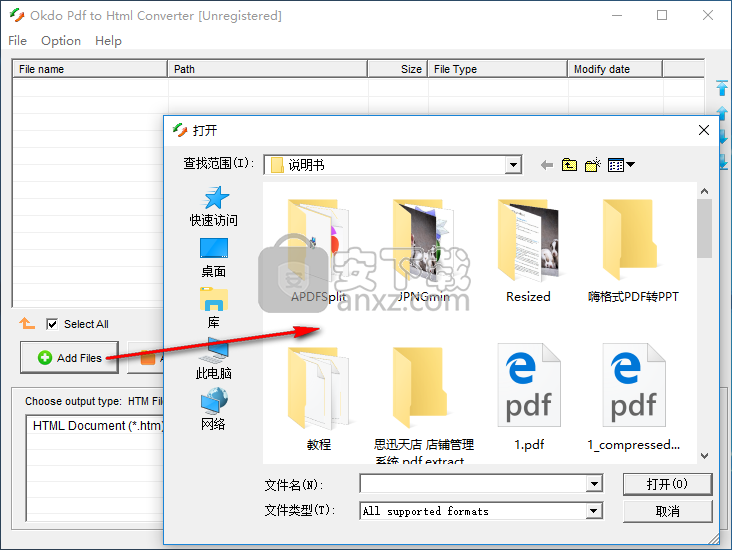Image resolution: width=732 pixels, height=550 pixels.
Task: Select the JPNGmin folder
Action: [x=423, y=251]
